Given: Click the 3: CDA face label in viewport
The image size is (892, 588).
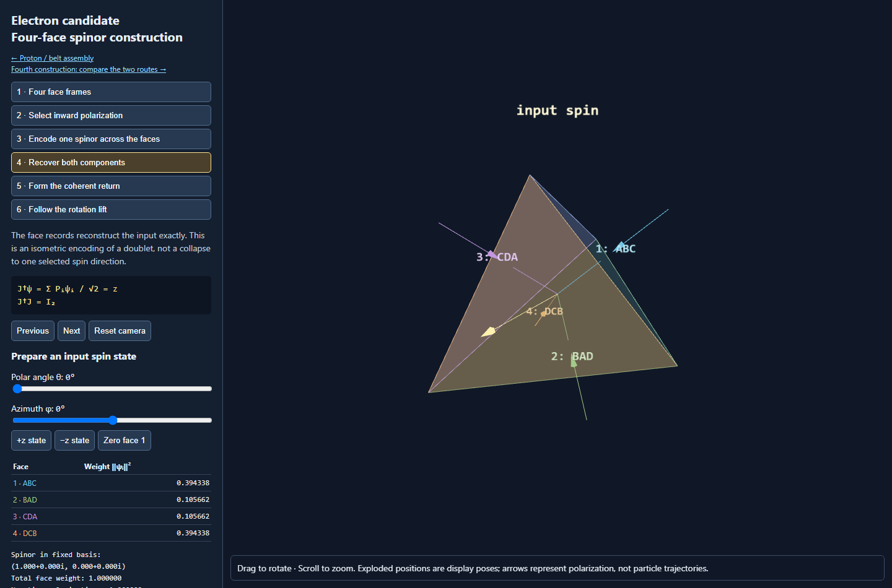Looking at the screenshot, I should (x=497, y=257).
